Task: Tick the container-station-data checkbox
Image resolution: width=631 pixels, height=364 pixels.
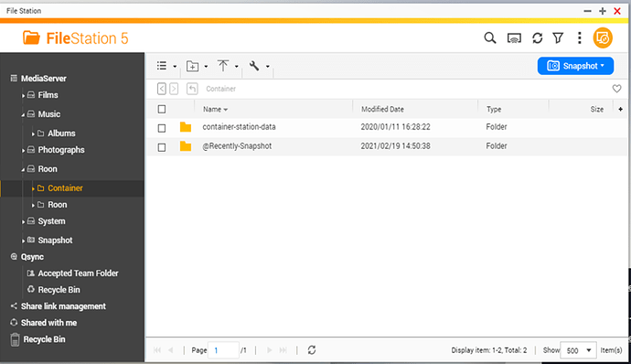Action: coord(162,128)
